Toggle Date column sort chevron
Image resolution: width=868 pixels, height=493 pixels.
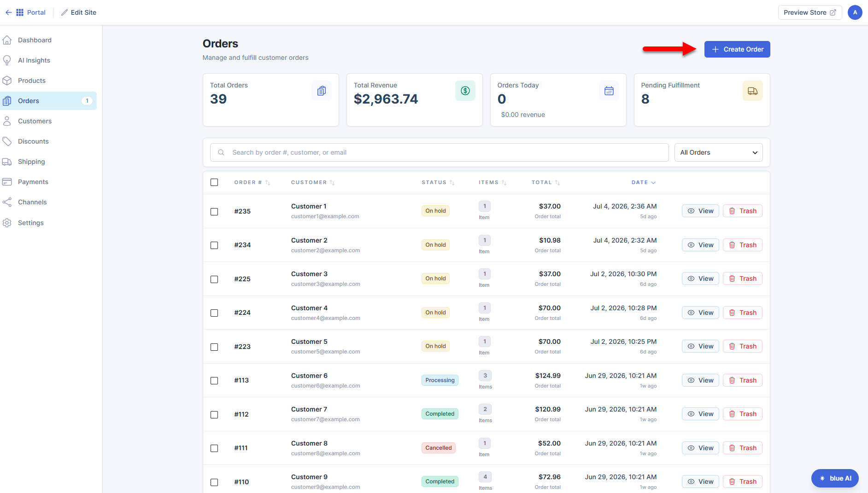pos(653,183)
